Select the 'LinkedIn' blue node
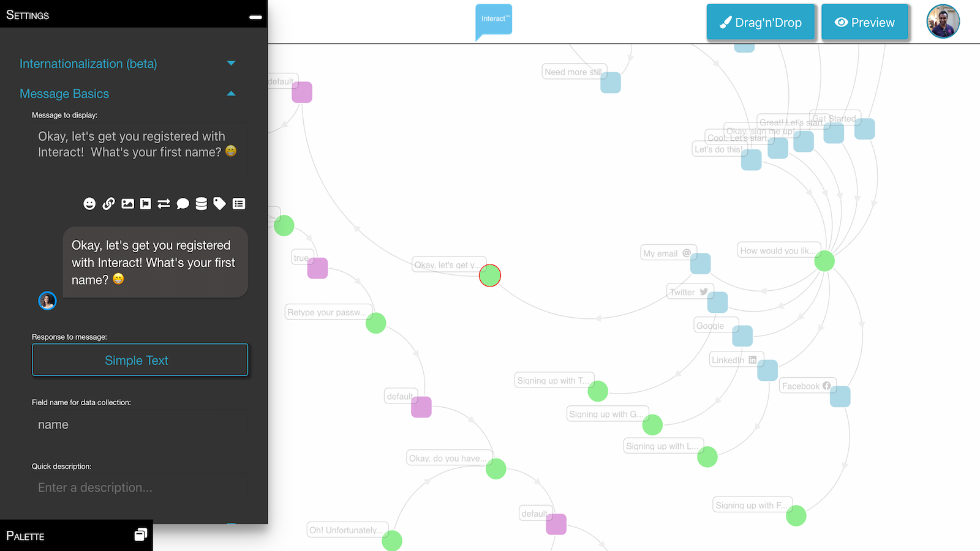The image size is (980, 551). click(x=767, y=370)
